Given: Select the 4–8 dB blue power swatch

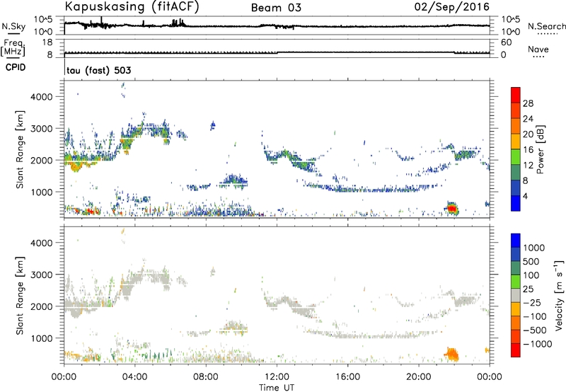Looking at the screenshot, I should tap(516, 188).
